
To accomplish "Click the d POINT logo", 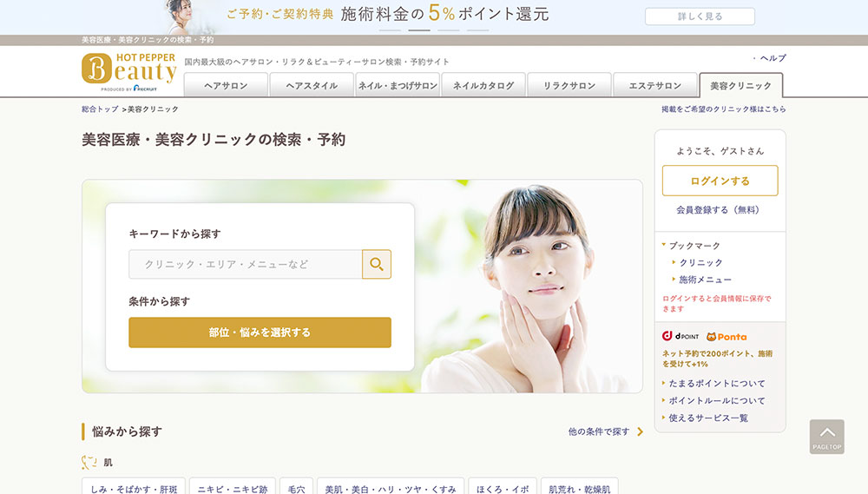I will click(681, 336).
